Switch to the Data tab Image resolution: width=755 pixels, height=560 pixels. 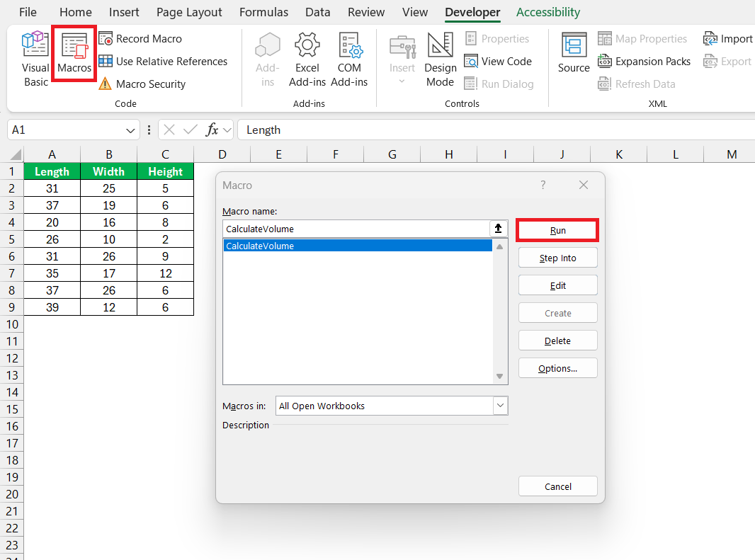click(x=318, y=12)
